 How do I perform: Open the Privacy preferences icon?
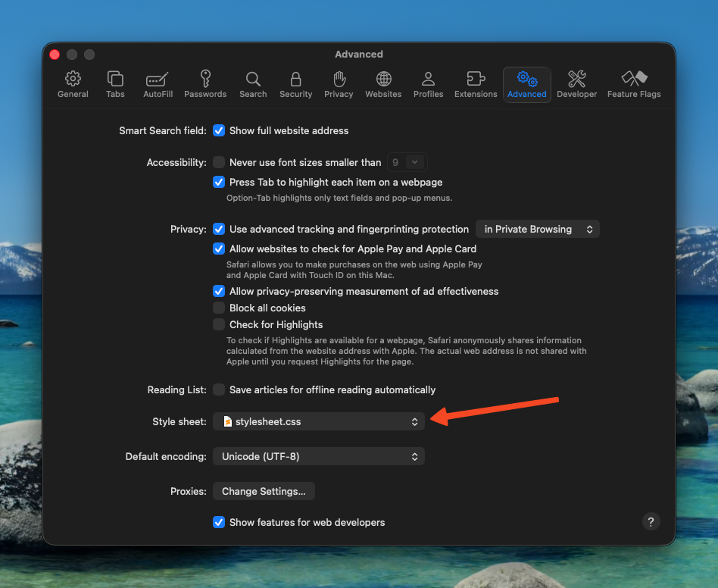(339, 83)
